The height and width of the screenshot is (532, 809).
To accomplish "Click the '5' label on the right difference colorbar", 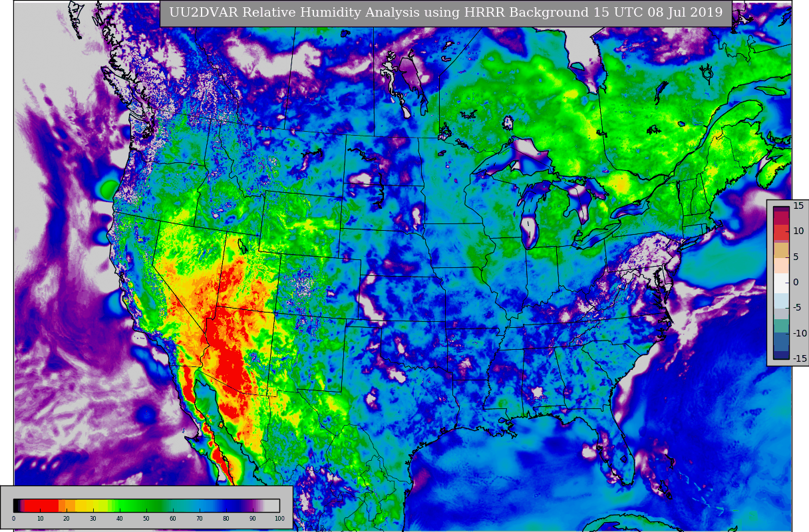I will click(796, 257).
